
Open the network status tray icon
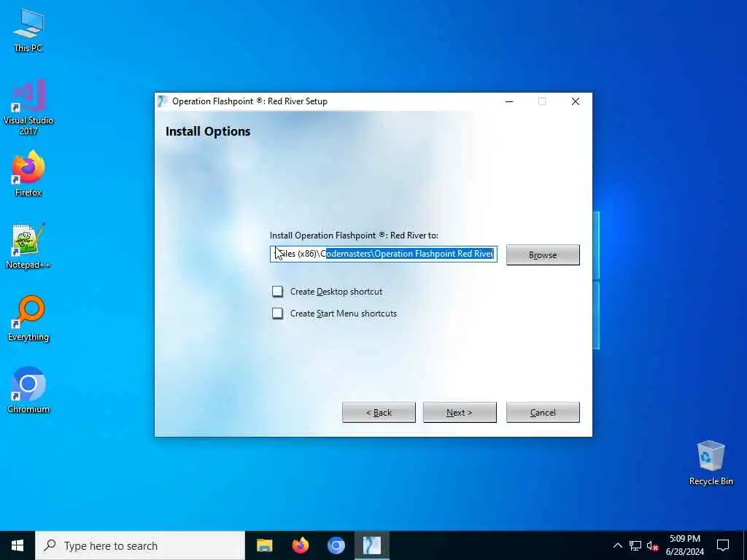635,545
